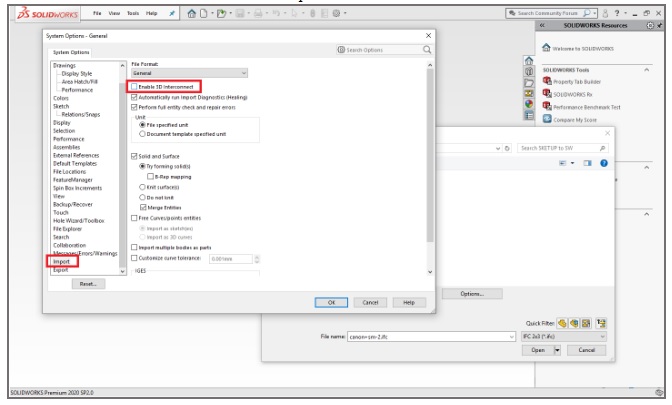Click the Options gear toolbar icon
The width and height of the screenshot is (672, 405).
tap(336, 14)
